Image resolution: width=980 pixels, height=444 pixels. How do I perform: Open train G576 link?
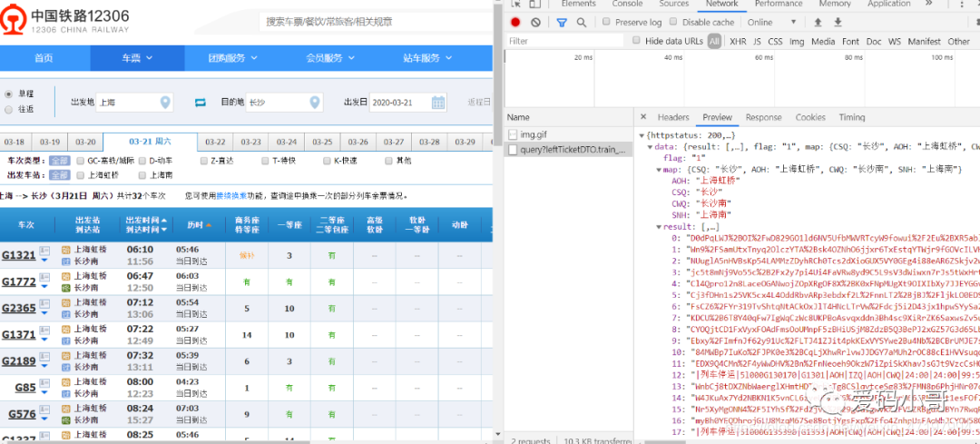tap(22, 414)
